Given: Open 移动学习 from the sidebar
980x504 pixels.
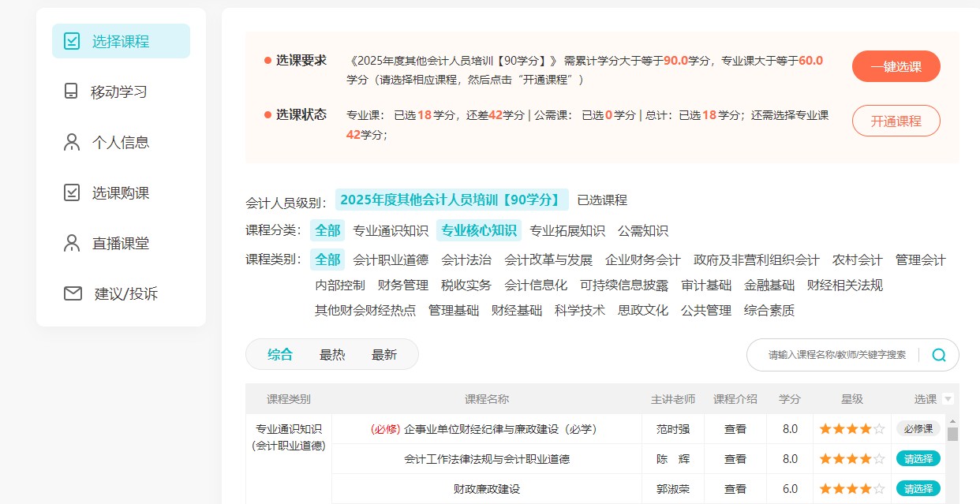Looking at the screenshot, I should click(x=69, y=91).
